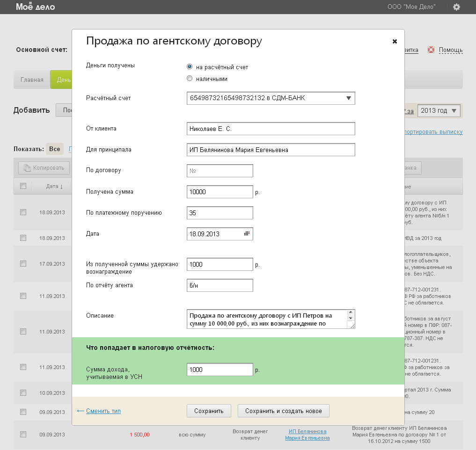Click "Сохранить и создать новое" button
Image resolution: width=476 pixels, height=450 pixels.
tap(283, 411)
